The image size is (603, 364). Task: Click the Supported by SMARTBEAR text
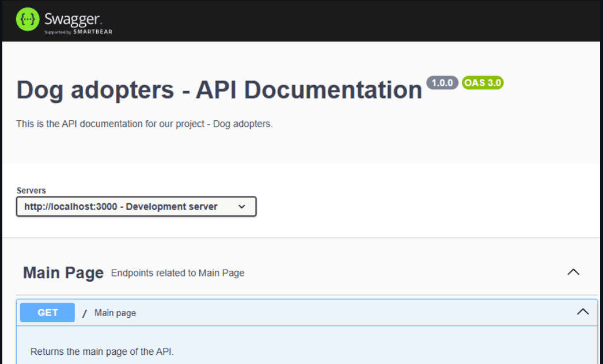[x=78, y=32]
